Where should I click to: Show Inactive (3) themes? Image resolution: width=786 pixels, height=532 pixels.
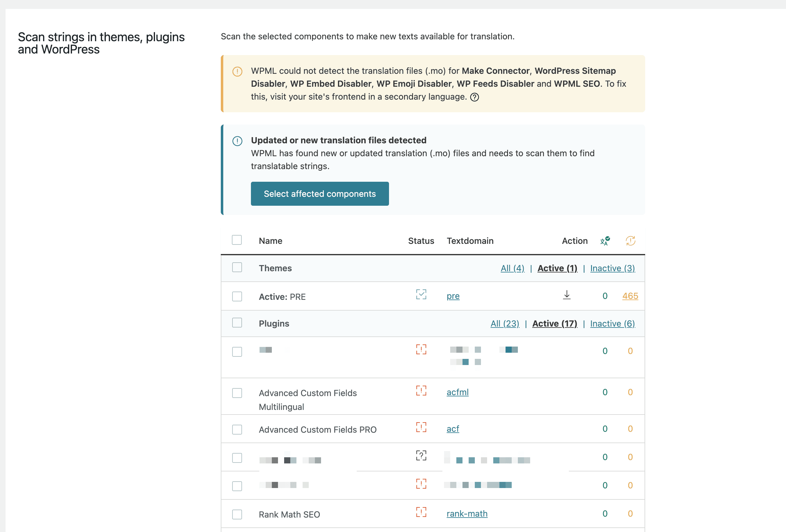[x=612, y=268]
